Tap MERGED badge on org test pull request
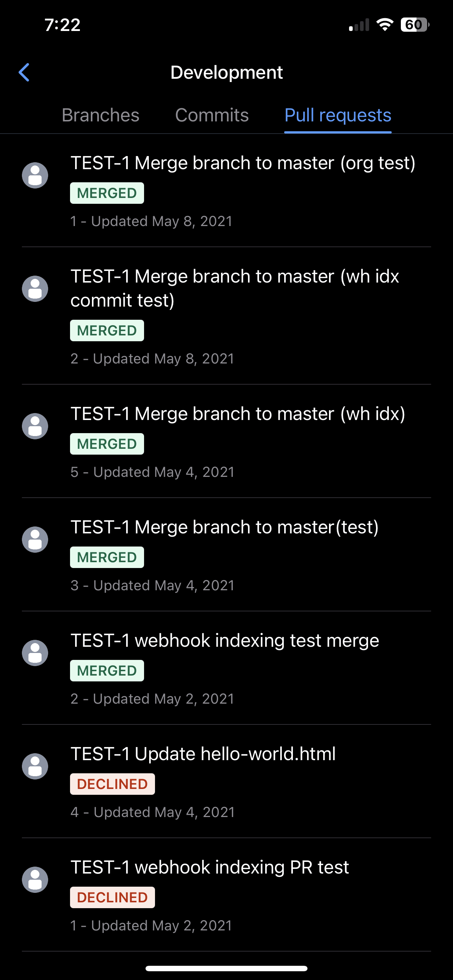The image size is (453, 980). tap(107, 193)
